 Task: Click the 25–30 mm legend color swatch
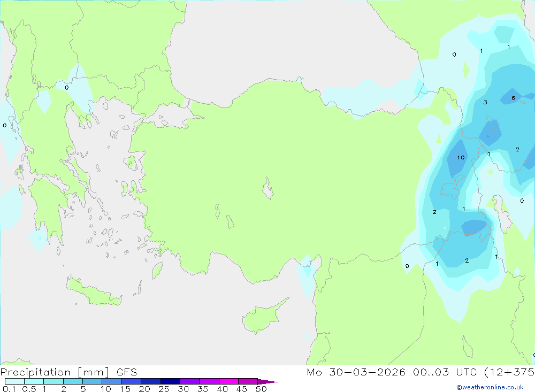point(170,381)
